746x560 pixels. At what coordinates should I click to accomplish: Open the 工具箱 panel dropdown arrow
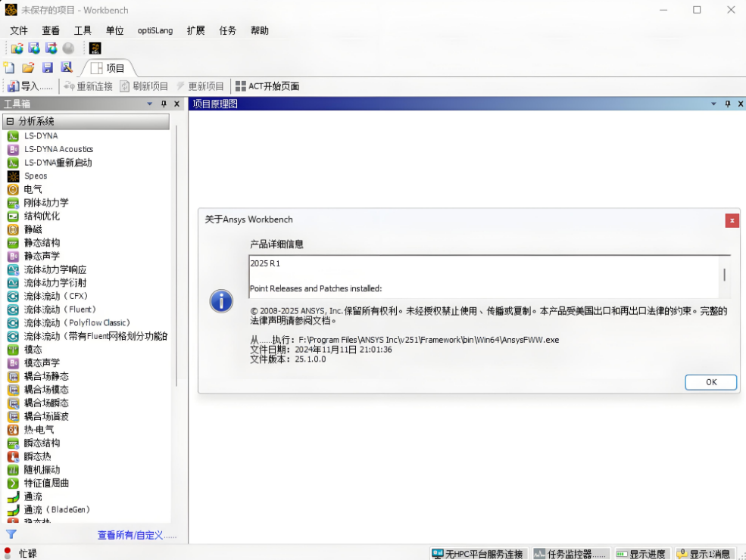point(149,104)
